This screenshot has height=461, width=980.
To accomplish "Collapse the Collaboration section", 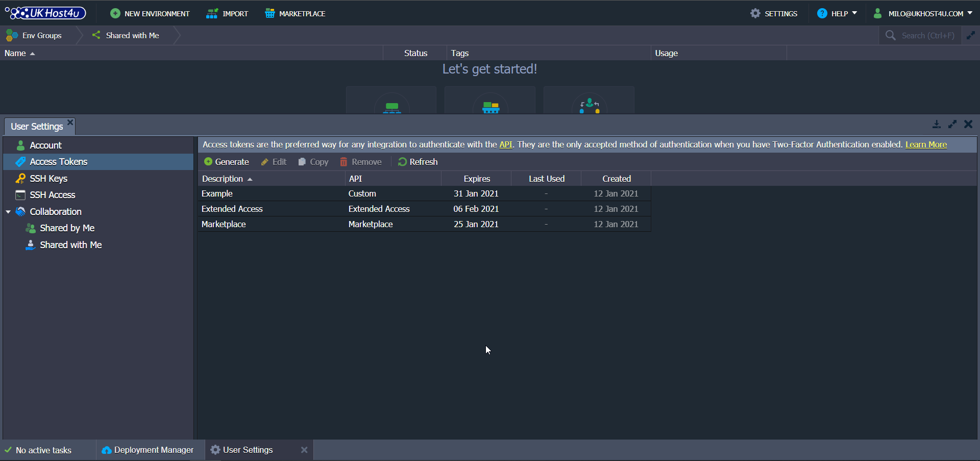I will pos(8,211).
